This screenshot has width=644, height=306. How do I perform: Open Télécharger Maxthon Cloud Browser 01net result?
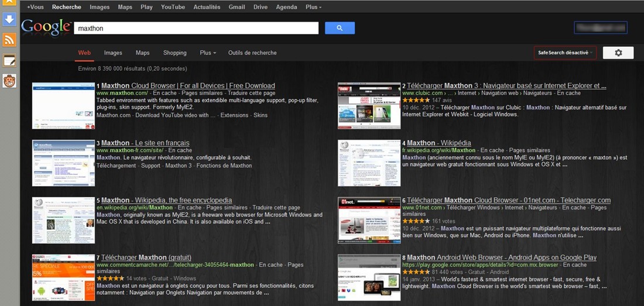[509, 200]
